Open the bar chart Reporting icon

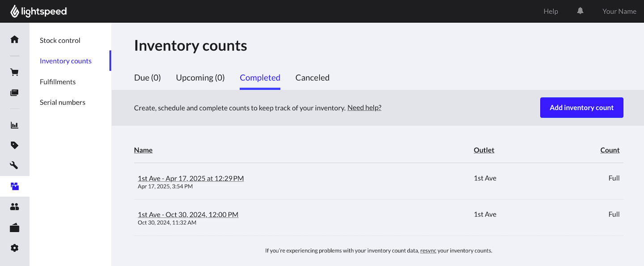[x=15, y=125]
